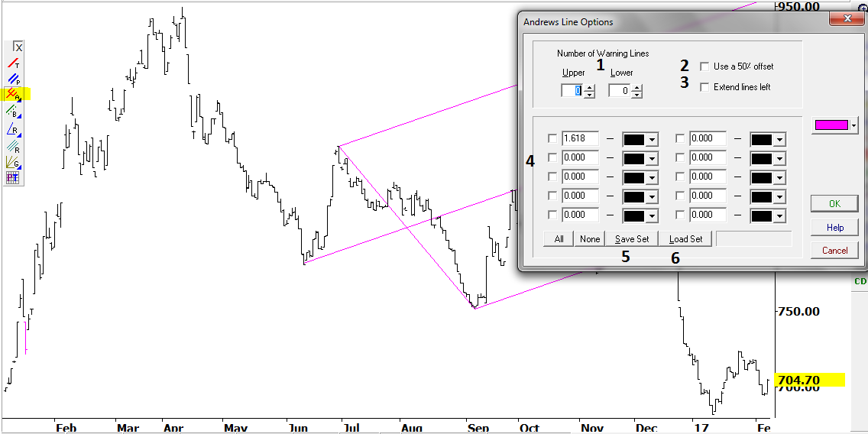Decrease Upper warning lines with down arrow
The height and width of the screenshot is (434, 868).
coord(590,95)
